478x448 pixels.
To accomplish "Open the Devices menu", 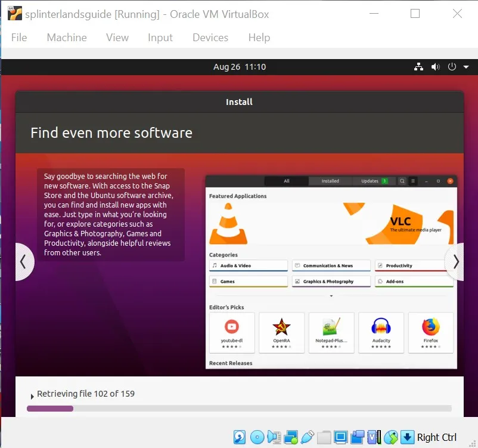I will [x=210, y=38].
